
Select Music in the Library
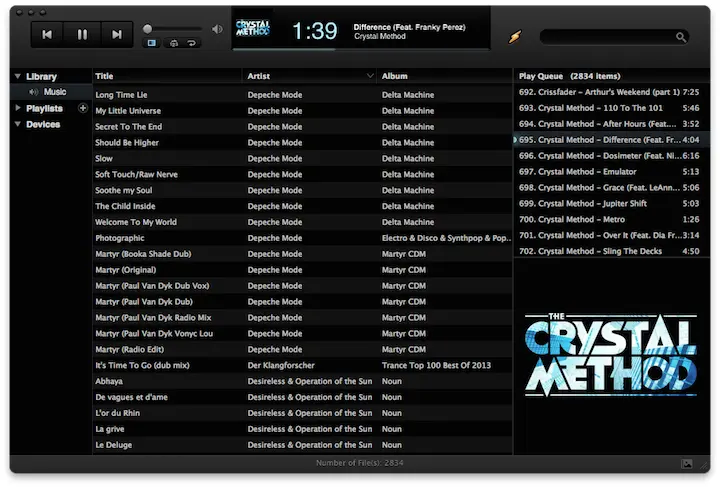[55, 92]
